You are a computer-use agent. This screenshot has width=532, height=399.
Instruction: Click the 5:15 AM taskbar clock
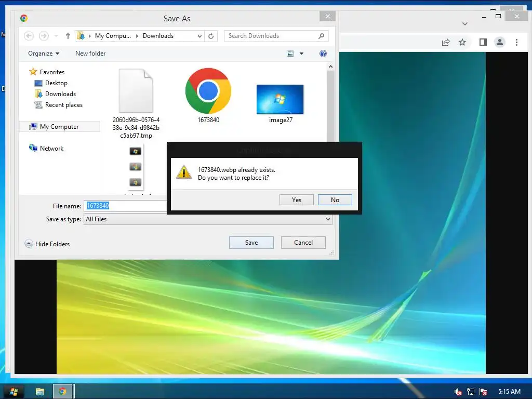(509, 392)
